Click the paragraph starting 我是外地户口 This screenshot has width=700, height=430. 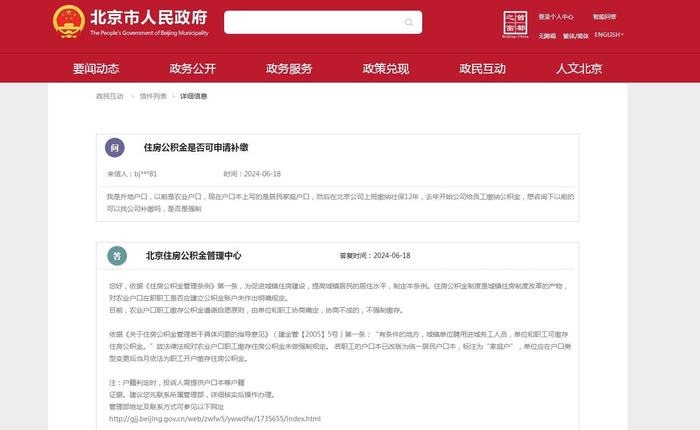[340, 203]
